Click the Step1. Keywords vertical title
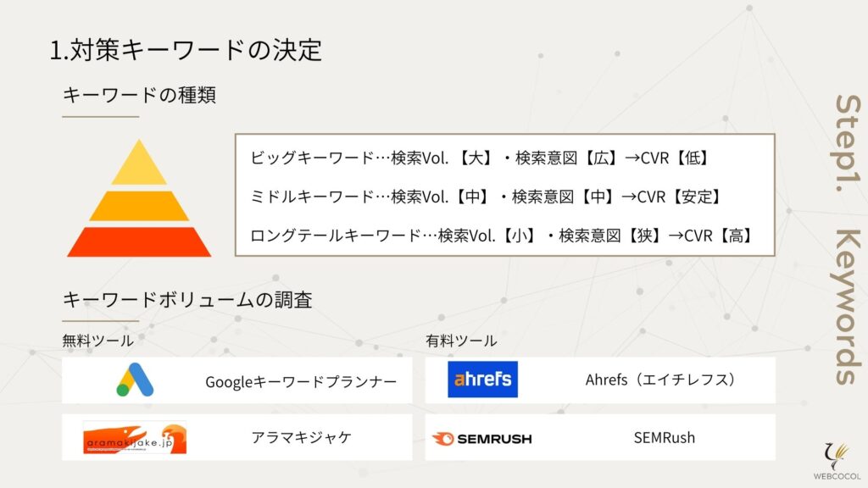 coord(847,239)
